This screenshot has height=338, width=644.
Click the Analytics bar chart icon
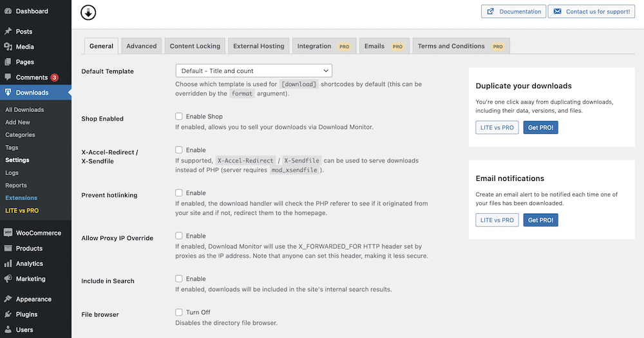click(8, 263)
